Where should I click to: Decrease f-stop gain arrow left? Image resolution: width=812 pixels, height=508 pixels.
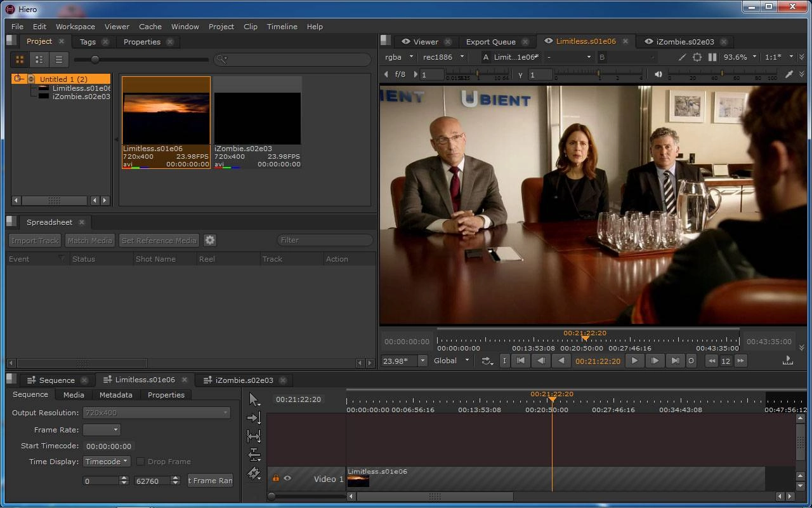tap(386, 74)
